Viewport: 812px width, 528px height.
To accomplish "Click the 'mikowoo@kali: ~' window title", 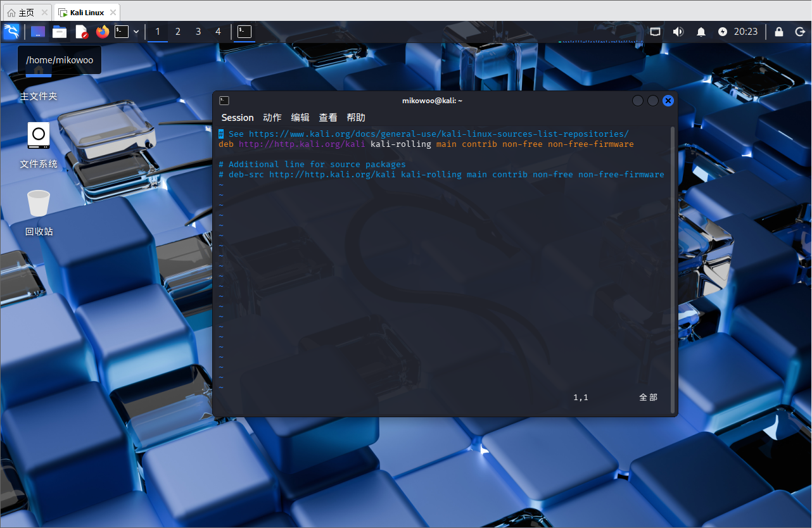I will (x=432, y=101).
